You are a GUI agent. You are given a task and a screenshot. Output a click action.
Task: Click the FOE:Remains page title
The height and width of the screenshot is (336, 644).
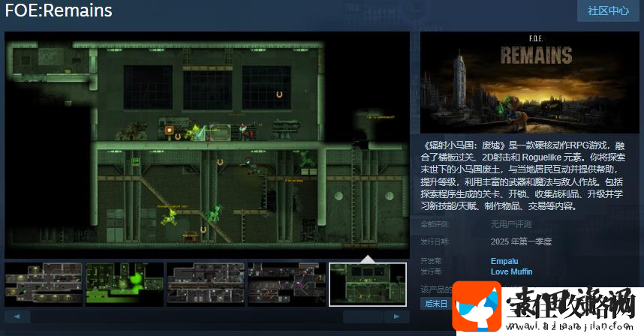[59, 10]
